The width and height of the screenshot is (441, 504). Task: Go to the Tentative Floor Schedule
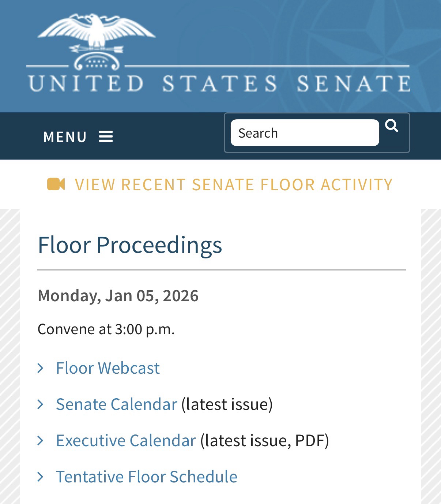tap(146, 477)
